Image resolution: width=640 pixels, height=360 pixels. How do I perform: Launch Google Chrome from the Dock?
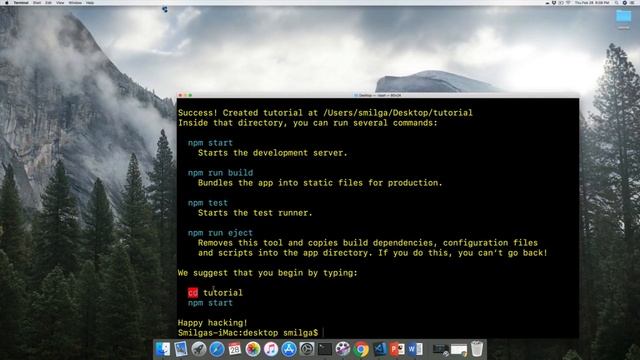361,349
